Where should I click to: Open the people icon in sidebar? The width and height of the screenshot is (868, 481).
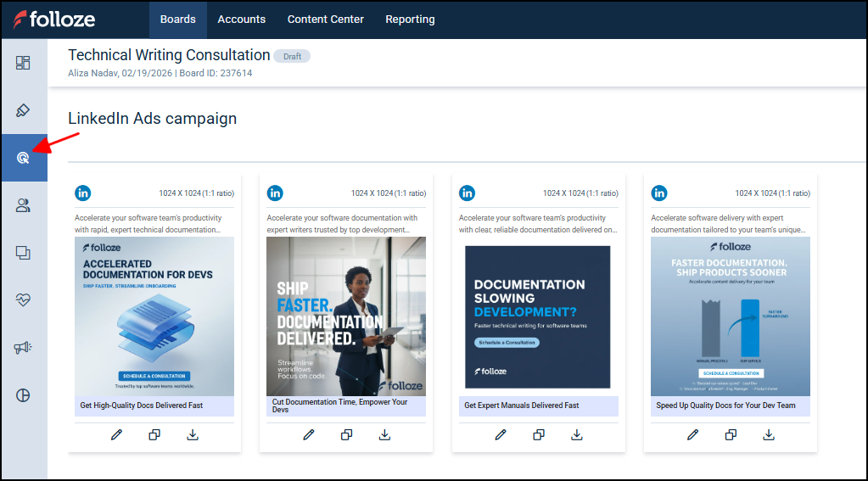pyautogui.click(x=23, y=205)
